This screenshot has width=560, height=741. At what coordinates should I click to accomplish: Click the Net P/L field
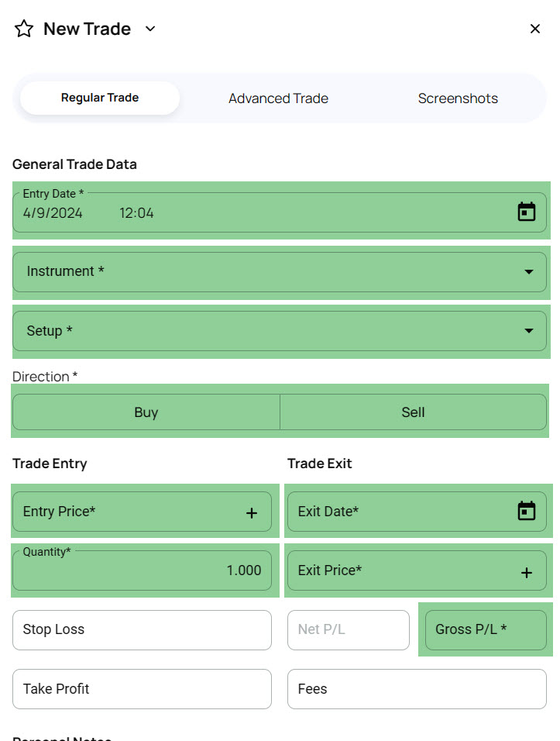[x=348, y=629]
